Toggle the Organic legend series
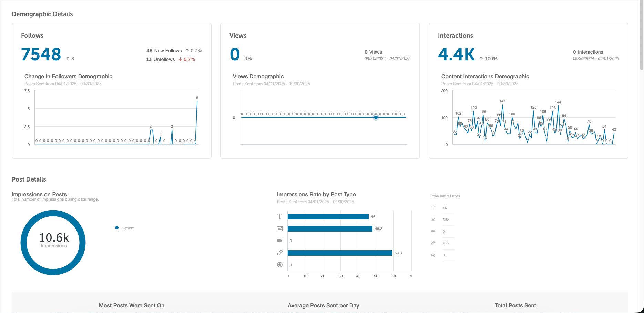The image size is (644, 313). click(x=125, y=228)
